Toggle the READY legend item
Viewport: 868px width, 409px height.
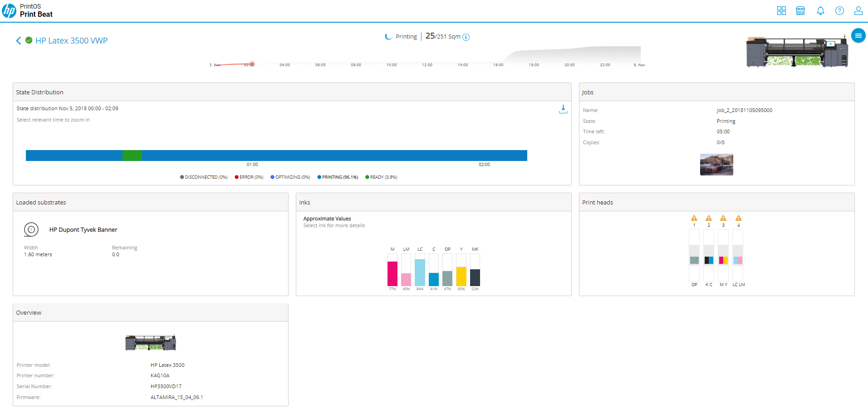381,177
